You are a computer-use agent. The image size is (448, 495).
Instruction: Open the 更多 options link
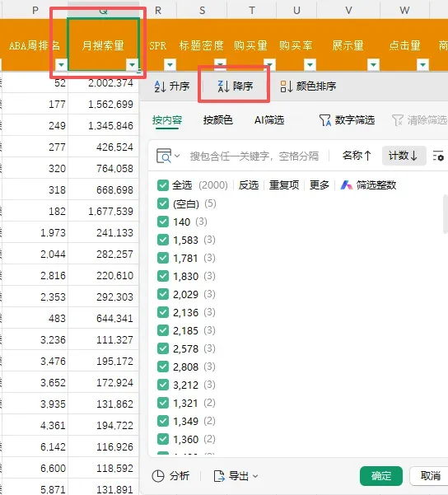pos(320,185)
